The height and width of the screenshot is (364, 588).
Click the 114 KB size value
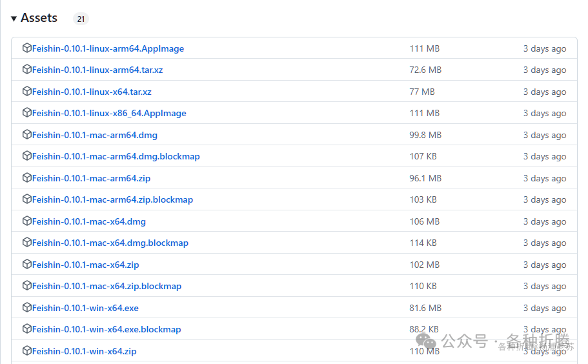click(x=423, y=243)
